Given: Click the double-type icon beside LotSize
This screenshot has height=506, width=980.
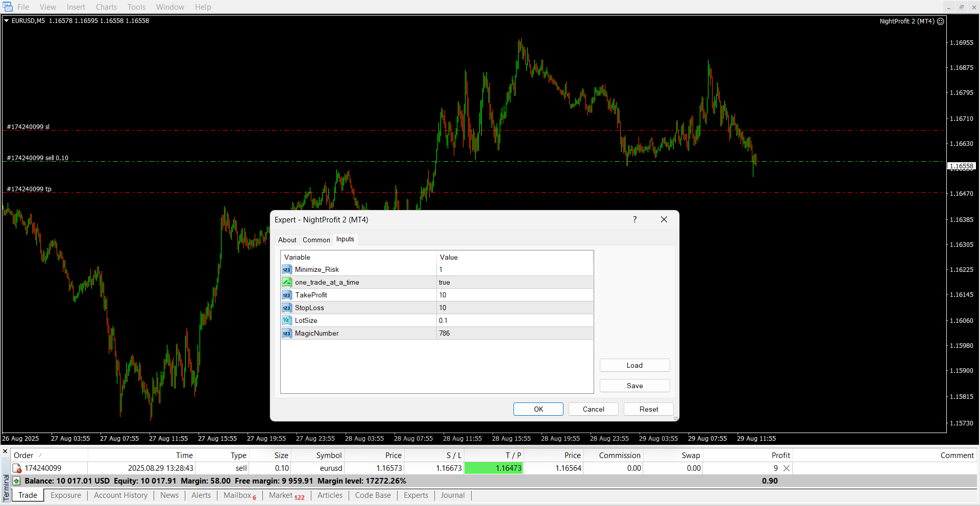Looking at the screenshot, I should click(287, 321).
